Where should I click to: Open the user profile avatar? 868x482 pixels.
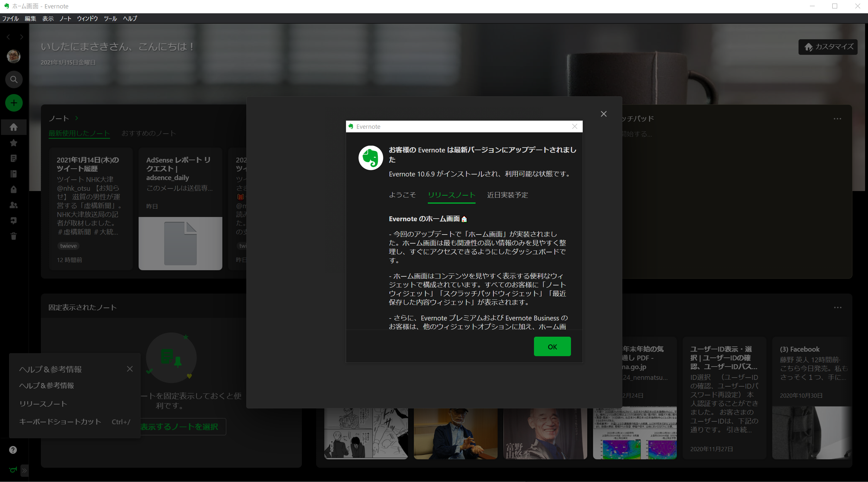click(x=14, y=56)
